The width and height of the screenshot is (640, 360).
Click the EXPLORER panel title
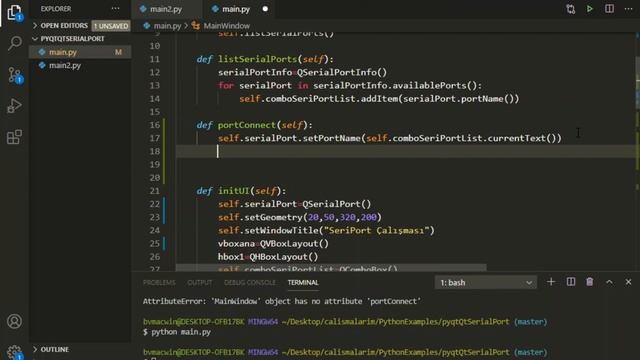(x=56, y=9)
